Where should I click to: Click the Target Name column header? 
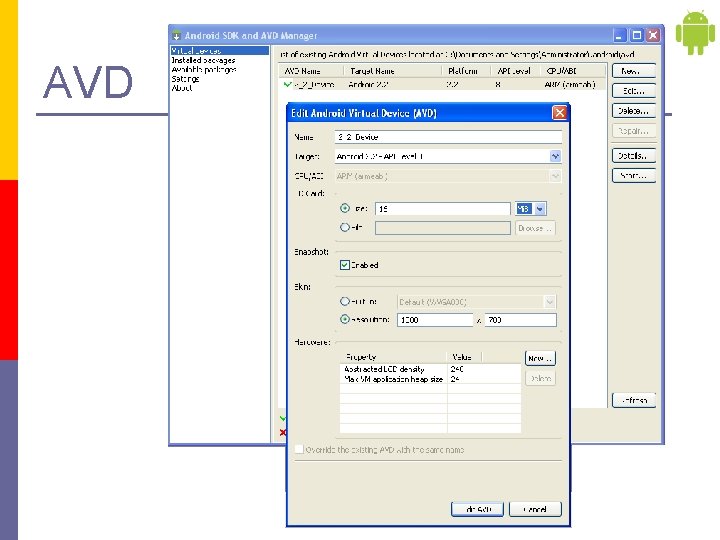pos(393,71)
